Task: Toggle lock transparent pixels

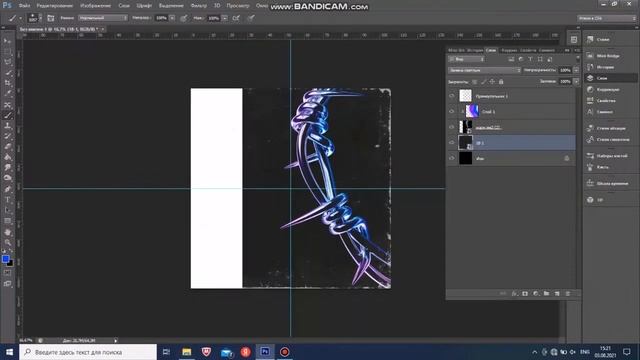Action: [x=474, y=82]
